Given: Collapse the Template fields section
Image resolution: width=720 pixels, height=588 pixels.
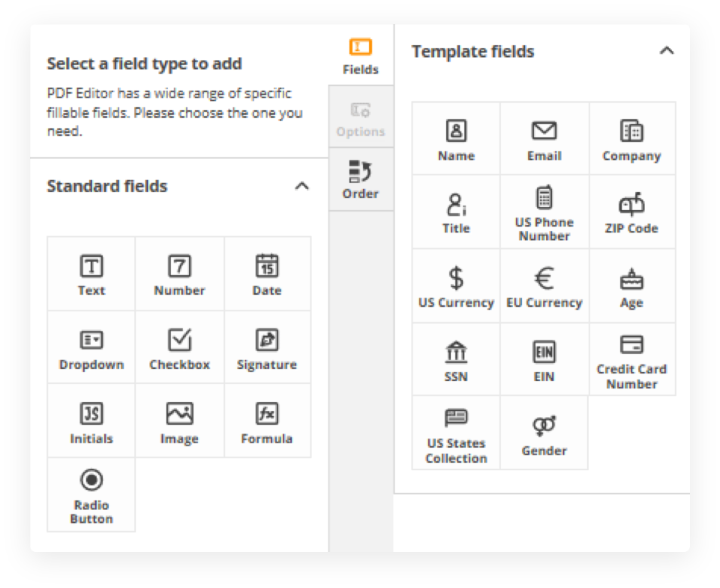Looking at the screenshot, I should (x=666, y=51).
